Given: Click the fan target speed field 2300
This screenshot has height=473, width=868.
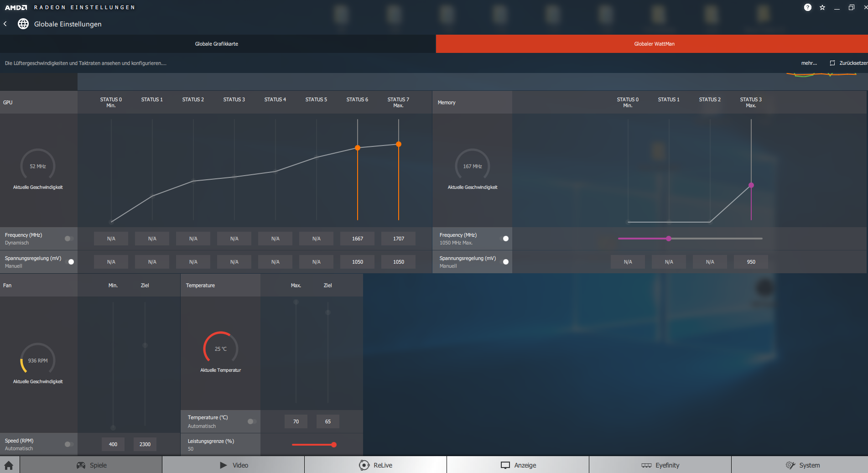Looking at the screenshot, I should click(x=145, y=444).
